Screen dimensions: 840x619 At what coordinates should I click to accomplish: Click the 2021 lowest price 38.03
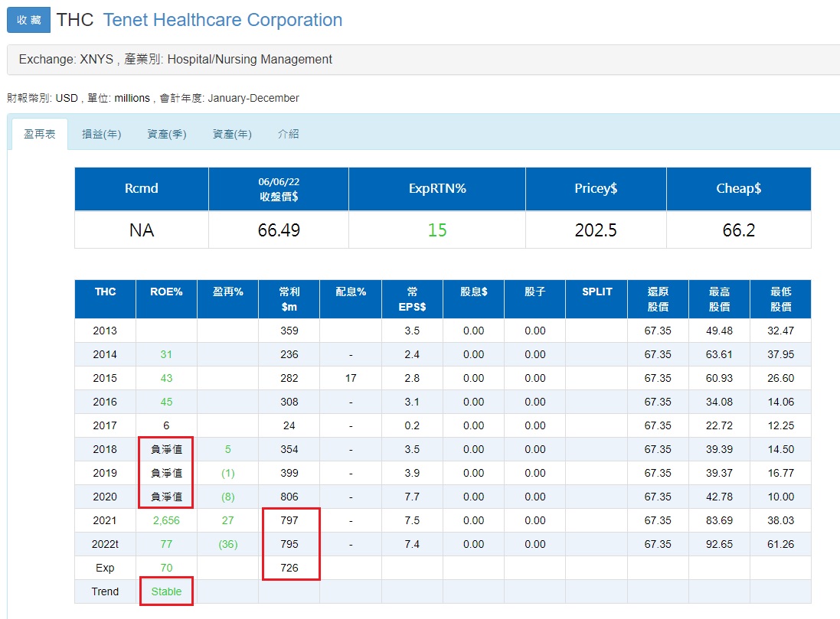(x=780, y=520)
